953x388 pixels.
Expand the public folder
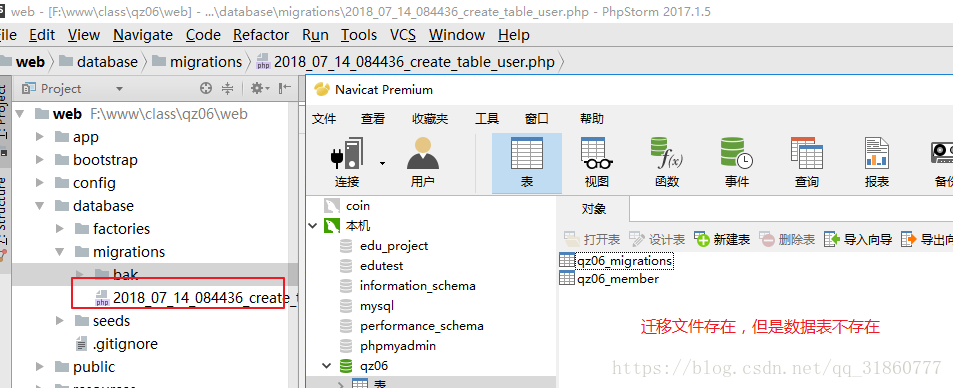coord(40,367)
